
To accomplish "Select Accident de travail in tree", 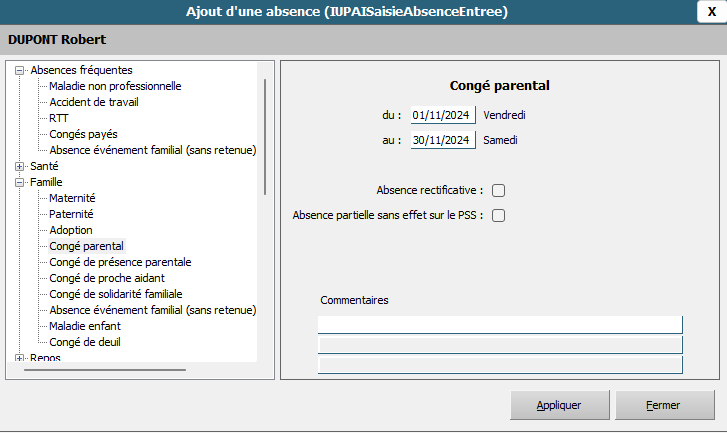I will [x=93, y=102].
